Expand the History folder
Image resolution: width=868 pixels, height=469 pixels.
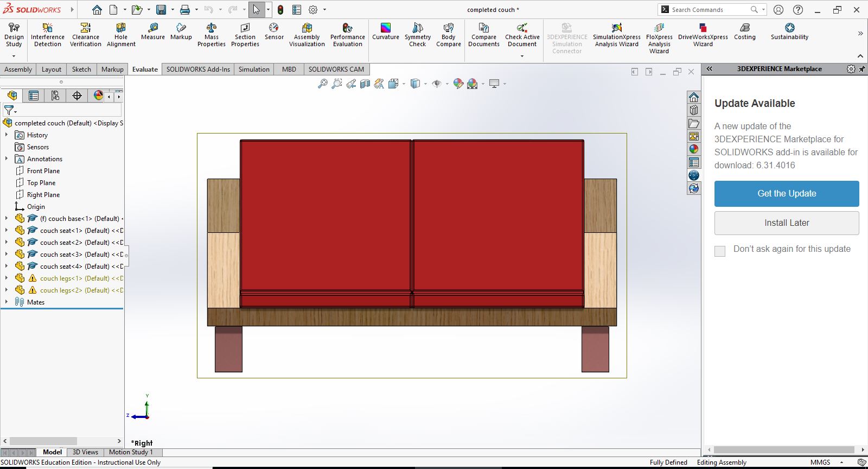(x=7, y=135)
